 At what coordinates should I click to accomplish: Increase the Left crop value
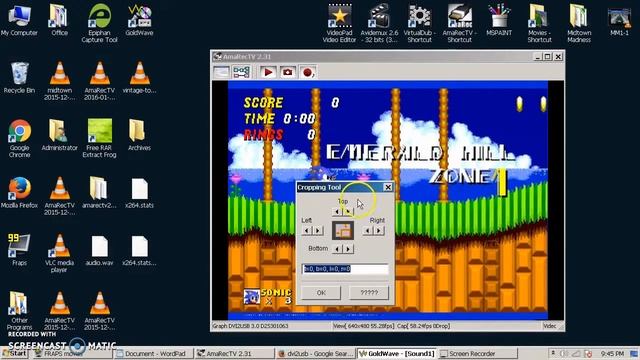click(318, 231)
